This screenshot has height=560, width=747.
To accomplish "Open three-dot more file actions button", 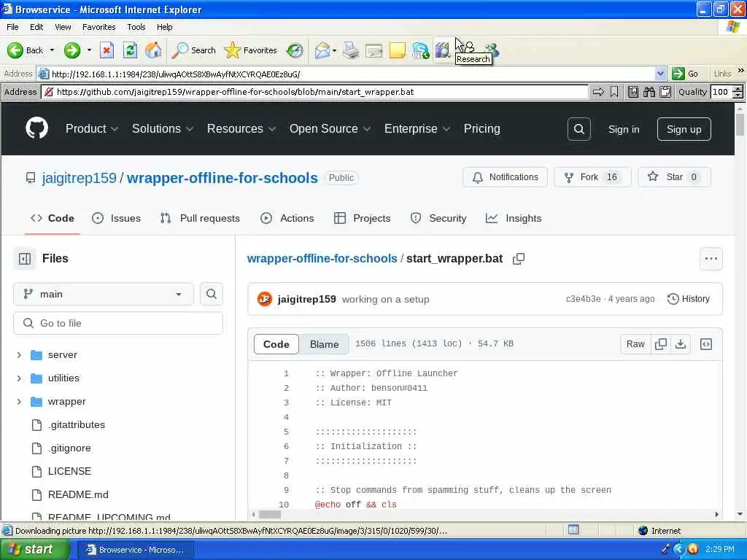I will (711, 259).
